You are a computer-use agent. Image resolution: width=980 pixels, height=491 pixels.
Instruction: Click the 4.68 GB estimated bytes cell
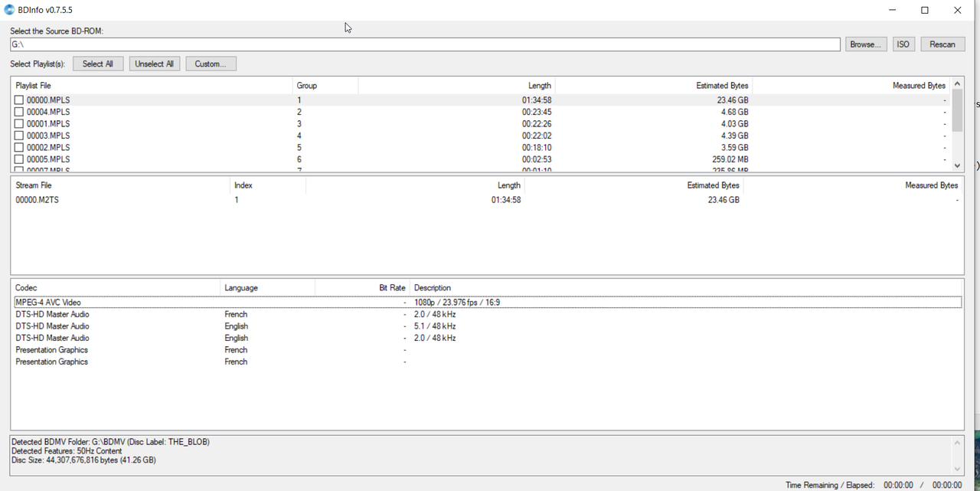[x=734, y=112]
